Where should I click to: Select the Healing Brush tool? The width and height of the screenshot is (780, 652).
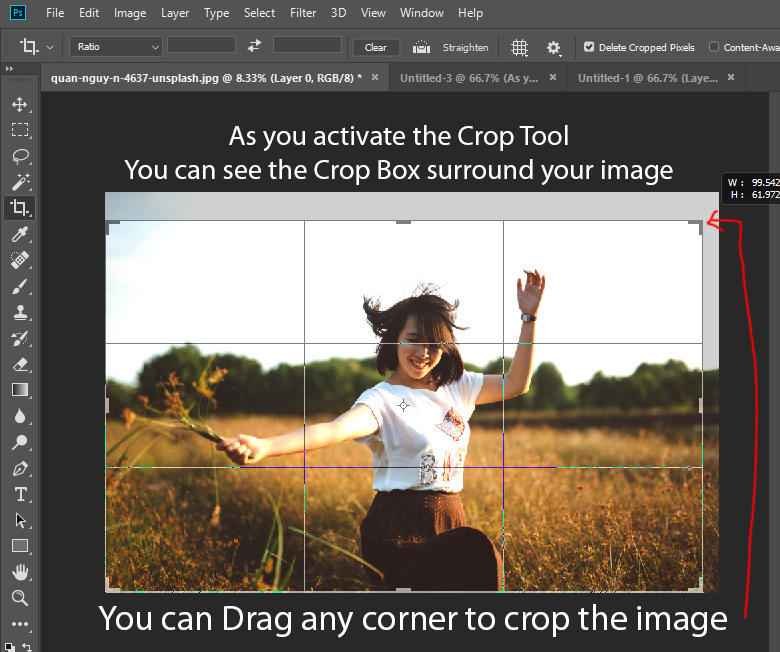(x=20, y=260)
